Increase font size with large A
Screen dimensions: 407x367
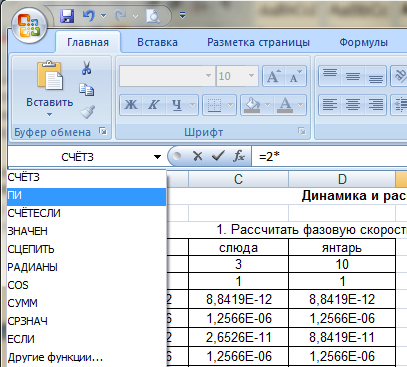point(273,76)
